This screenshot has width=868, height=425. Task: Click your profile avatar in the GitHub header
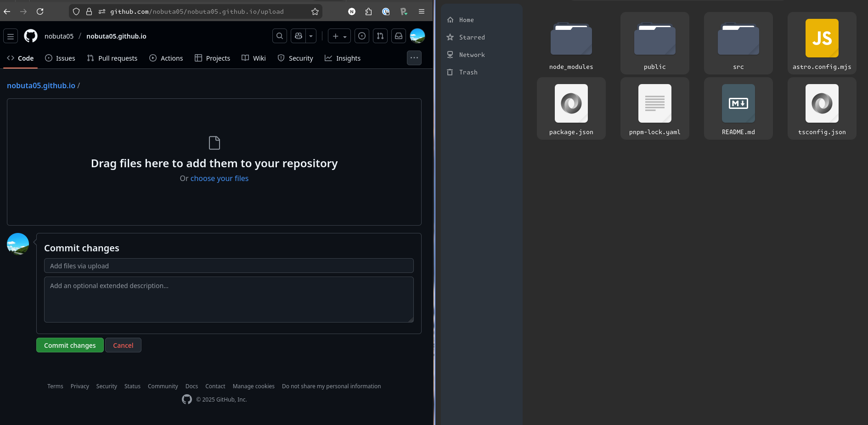coord(417,36)
